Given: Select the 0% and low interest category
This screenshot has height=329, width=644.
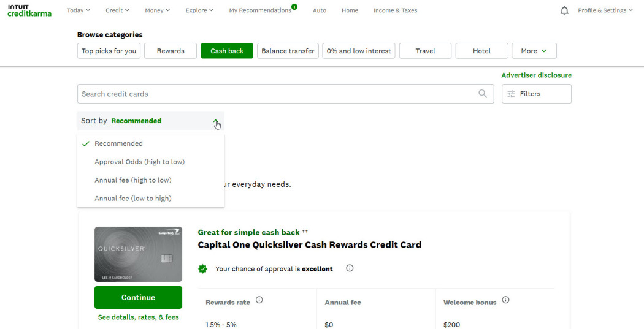Looking at the screenshot, I should click(359, 51).
